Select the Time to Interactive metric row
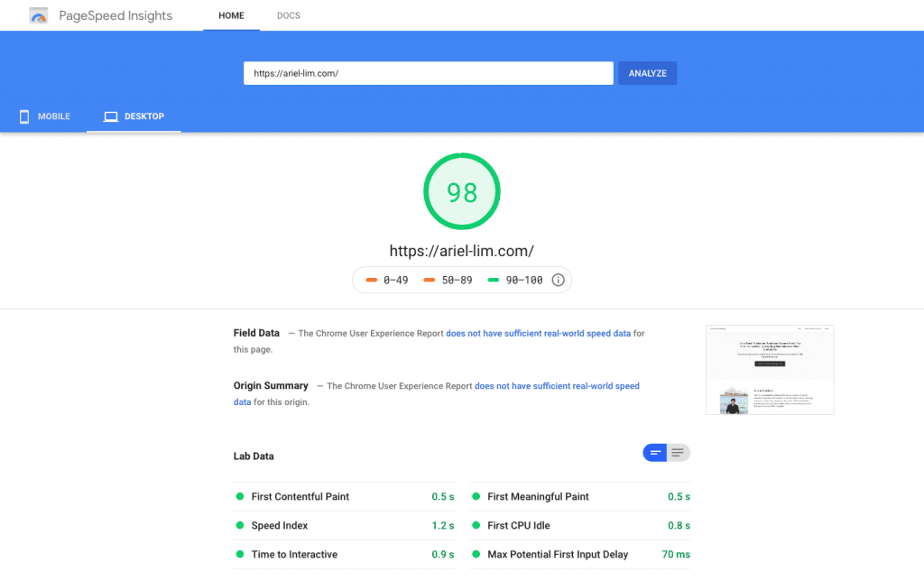This screenshot has height=581, width=924. click(344, 555)
